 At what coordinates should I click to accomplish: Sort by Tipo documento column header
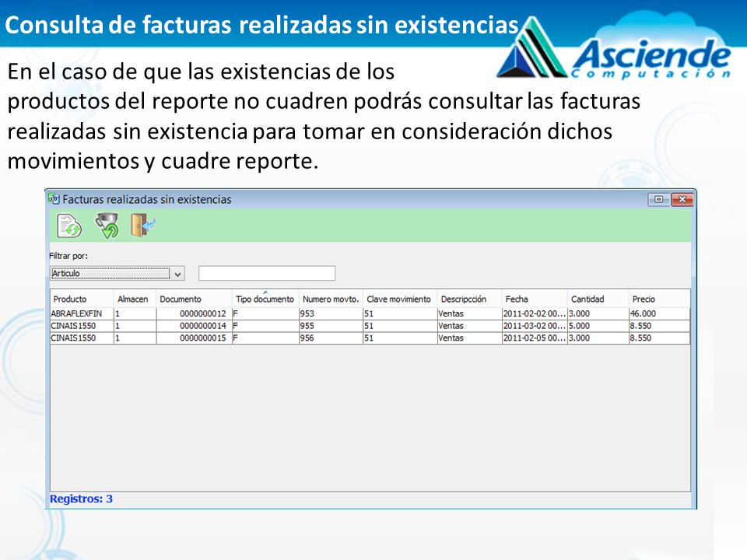coord(265,299)
